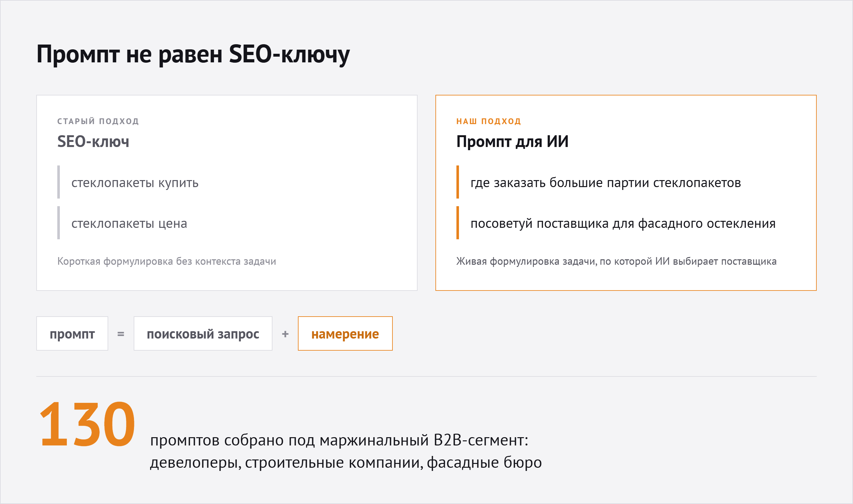Click the orange bar beside 'посоветуй поставщика' prompt
853x504 pixels.
[458, 223]
